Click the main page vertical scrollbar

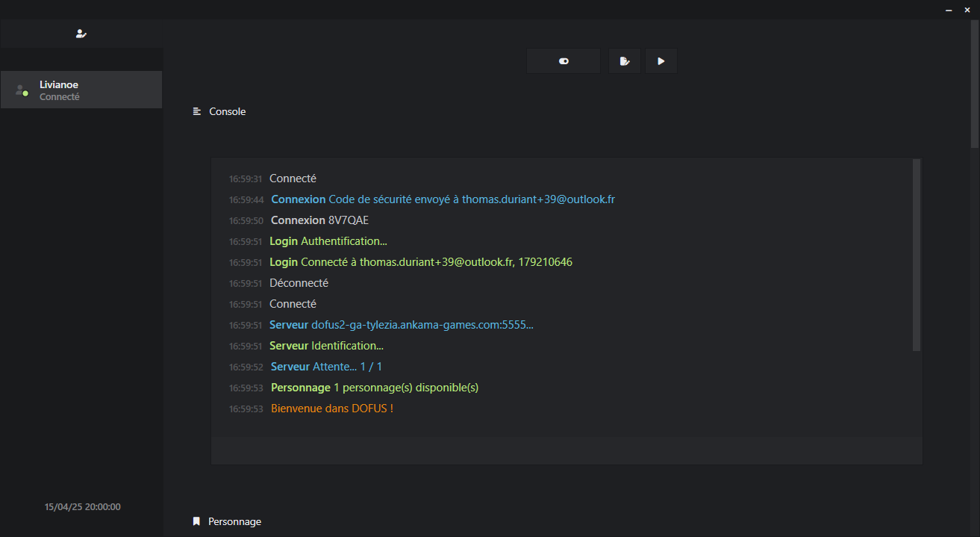pos(975,82)
